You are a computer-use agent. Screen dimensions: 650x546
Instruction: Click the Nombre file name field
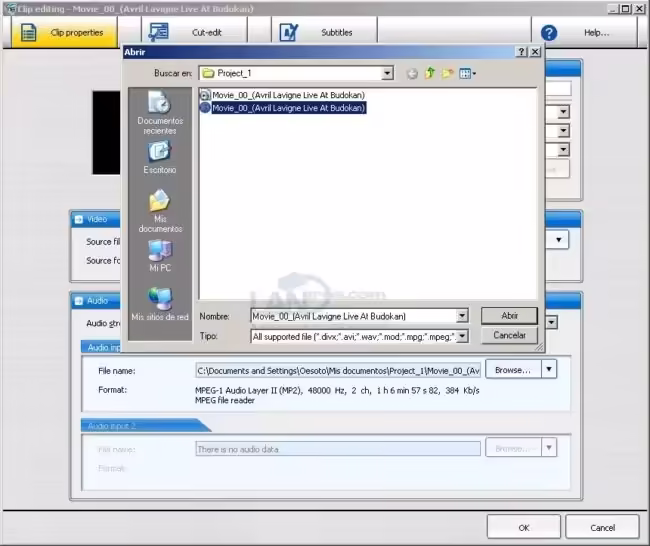[354, 316]
